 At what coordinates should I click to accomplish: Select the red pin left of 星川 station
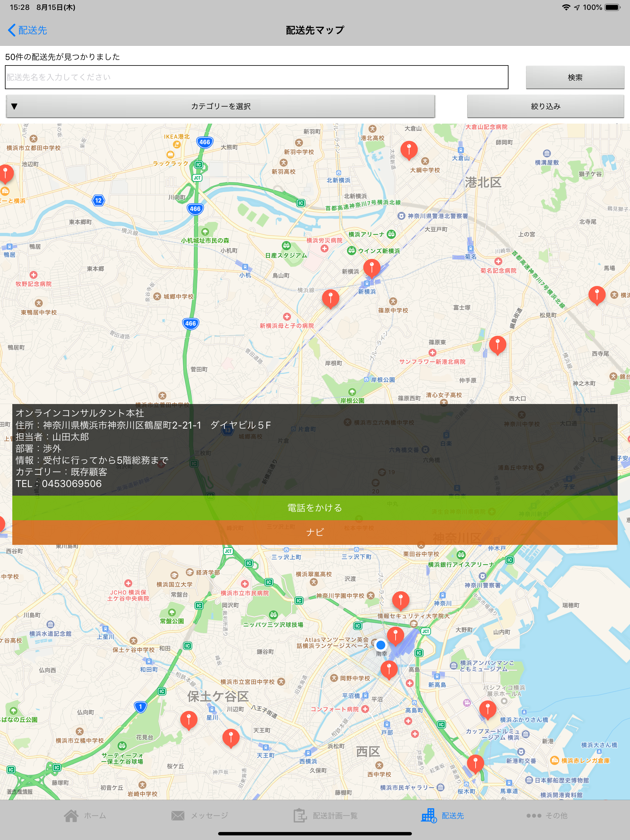click(x=189, y=720)
